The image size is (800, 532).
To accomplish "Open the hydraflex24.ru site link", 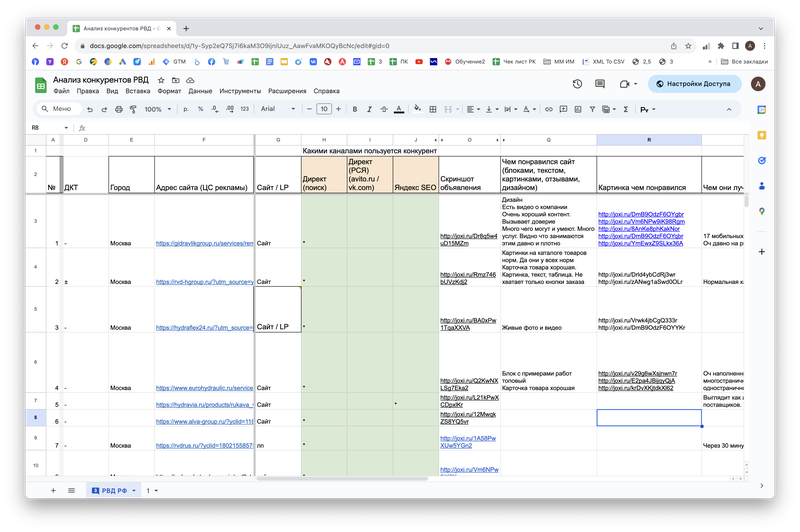I will [x=204, y=327].
